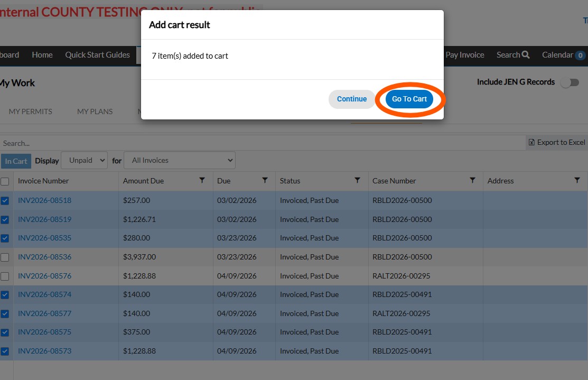This screenshot has height=380, width=588.
Task: Toggle the Include JEN G Records switch
Action: 570,82
